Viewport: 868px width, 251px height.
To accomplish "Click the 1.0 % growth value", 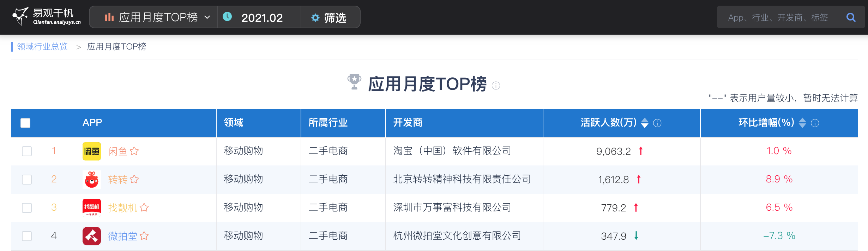I will 779,151.
